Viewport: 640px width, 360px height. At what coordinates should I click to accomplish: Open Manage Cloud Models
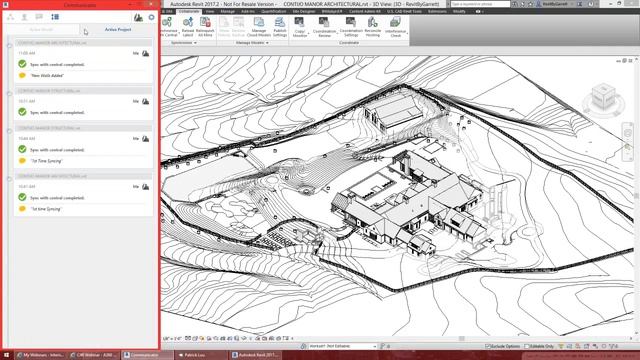(x=259, y=27)
